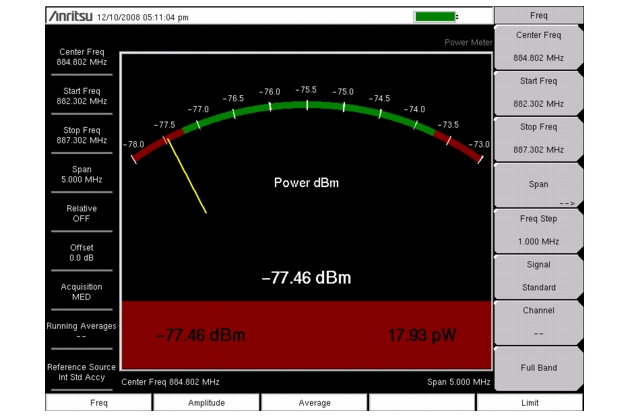Toggle the Relative OFF setting
638x417 pixels.
coord(82,213)
